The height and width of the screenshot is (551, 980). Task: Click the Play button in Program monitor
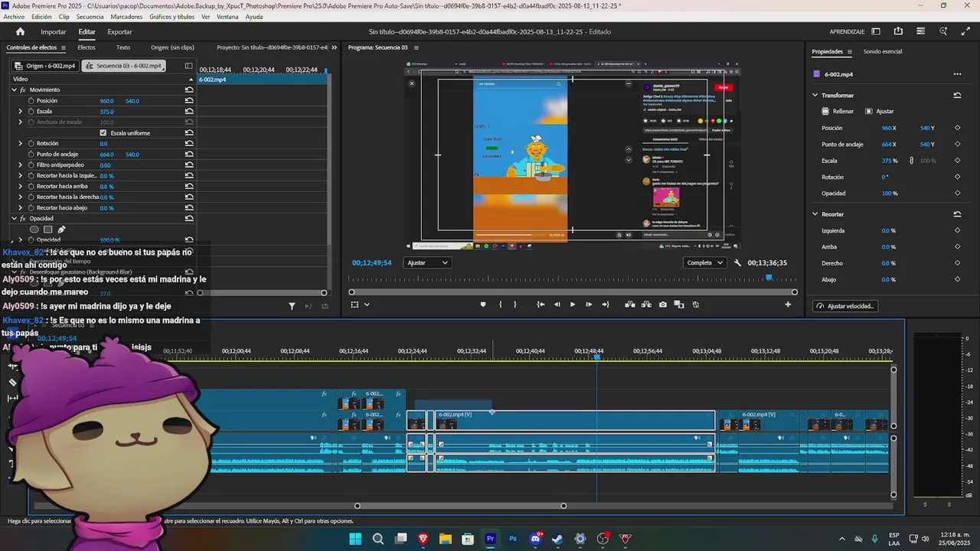tap(573, 305)
